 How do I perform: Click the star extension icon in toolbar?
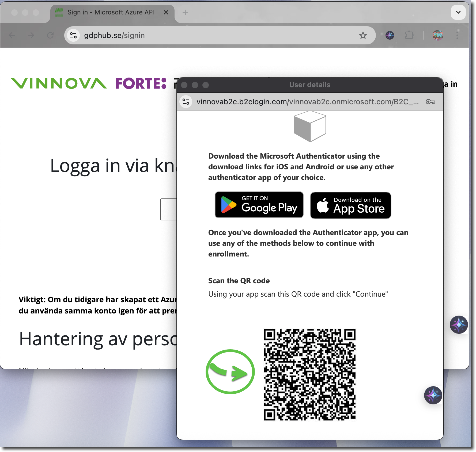click(390, 35)
